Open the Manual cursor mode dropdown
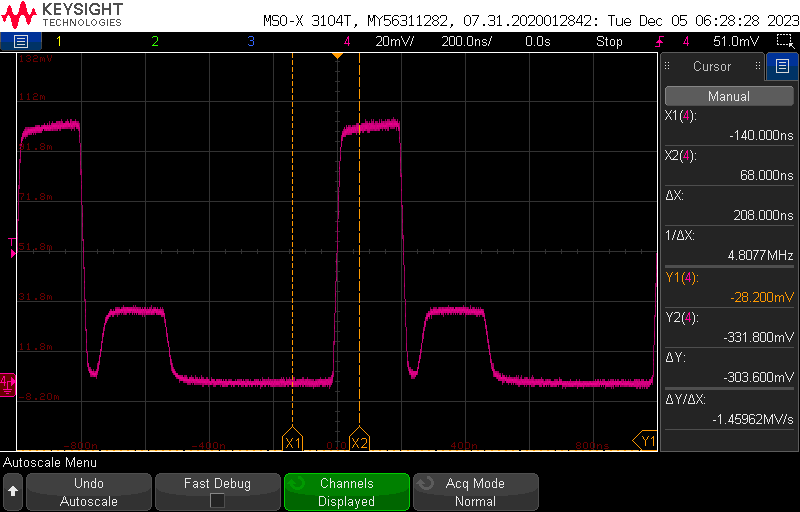The width and height of the screenshot is (800, 512). [728, 97]
